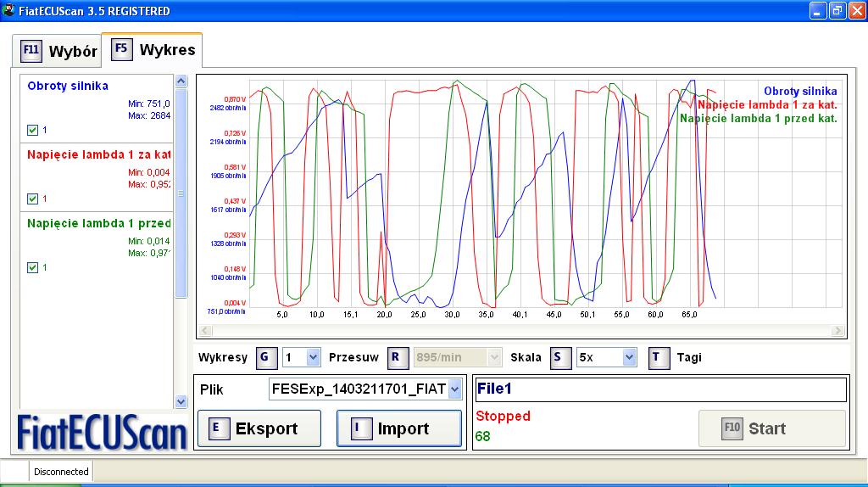
Task: Click the Tagi label
Action: click(x=689, y=357)
